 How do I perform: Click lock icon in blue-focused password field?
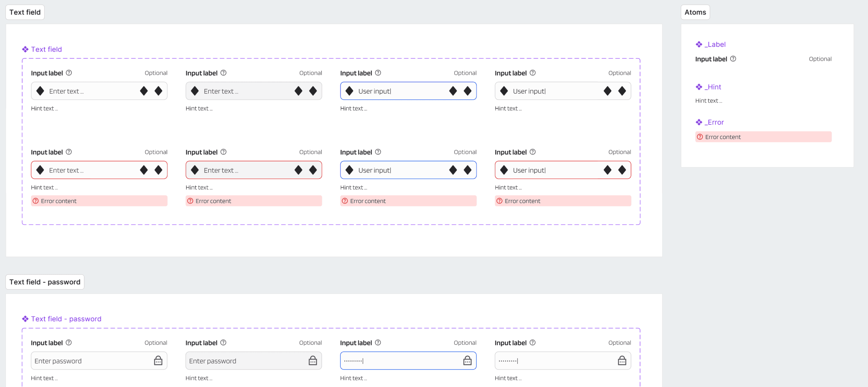tap(467, 361)
